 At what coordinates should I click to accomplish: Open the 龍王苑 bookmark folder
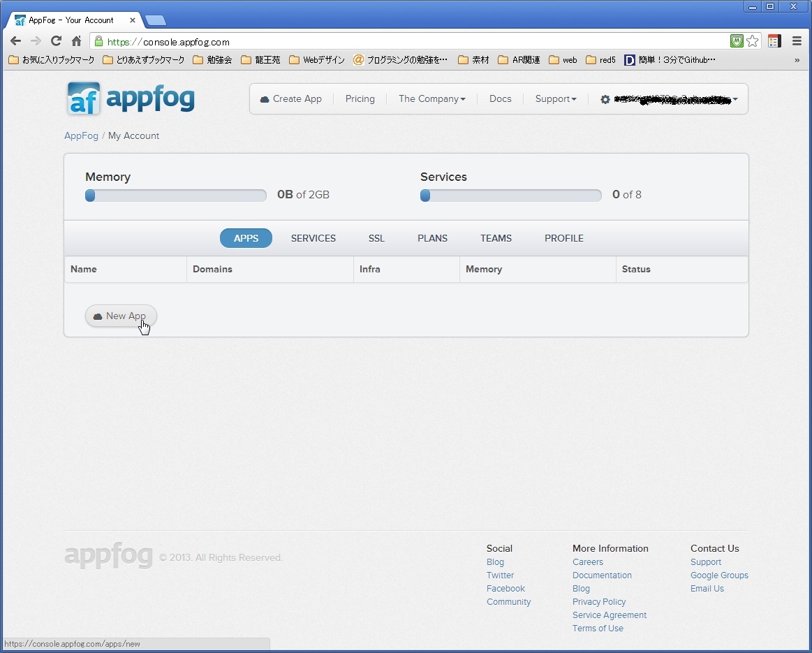point(260,60)
